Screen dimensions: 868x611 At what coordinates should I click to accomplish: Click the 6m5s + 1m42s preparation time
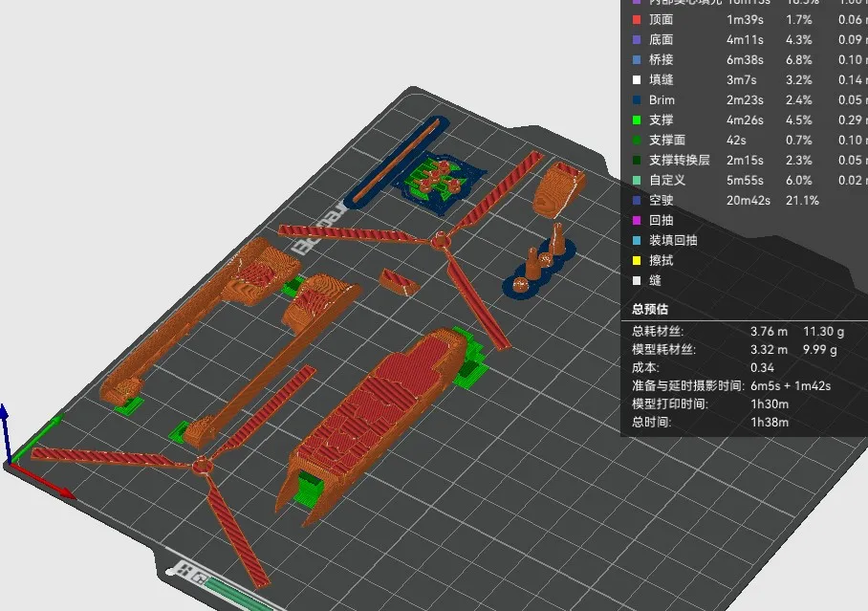pos(791,385)
